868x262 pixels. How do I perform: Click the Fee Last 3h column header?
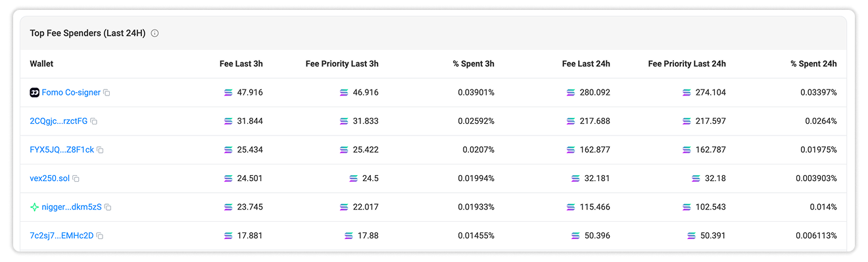[x=241, y=64]
